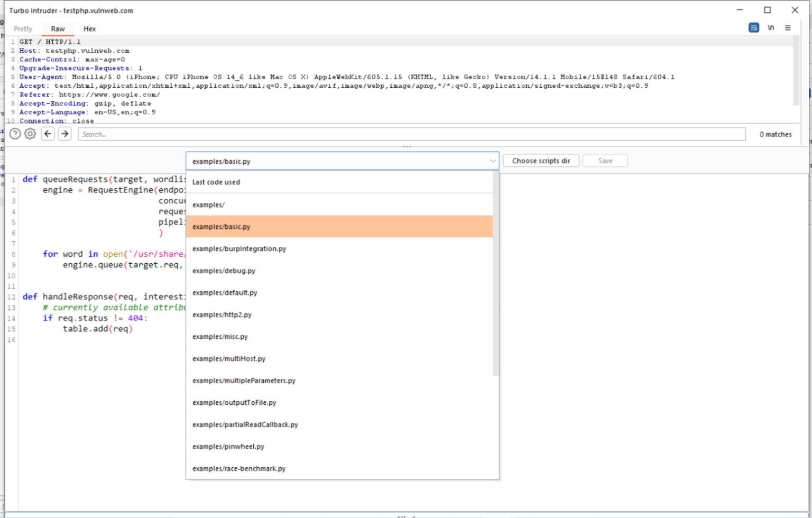This screenshot has width=812, height=518.
Task: Select the Raw tab
Action: click(58, 29)
